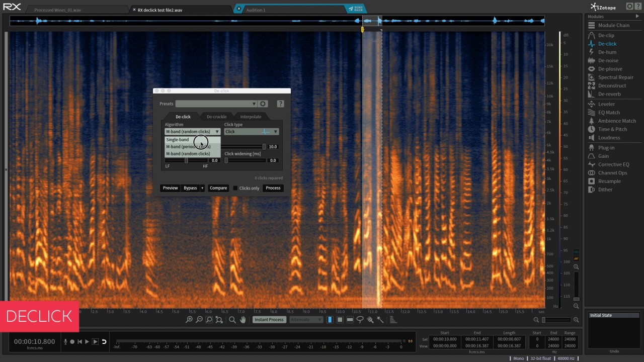Choose M-band (periodic clicks) option
The image size is (644, 362).
pos(193,147)
